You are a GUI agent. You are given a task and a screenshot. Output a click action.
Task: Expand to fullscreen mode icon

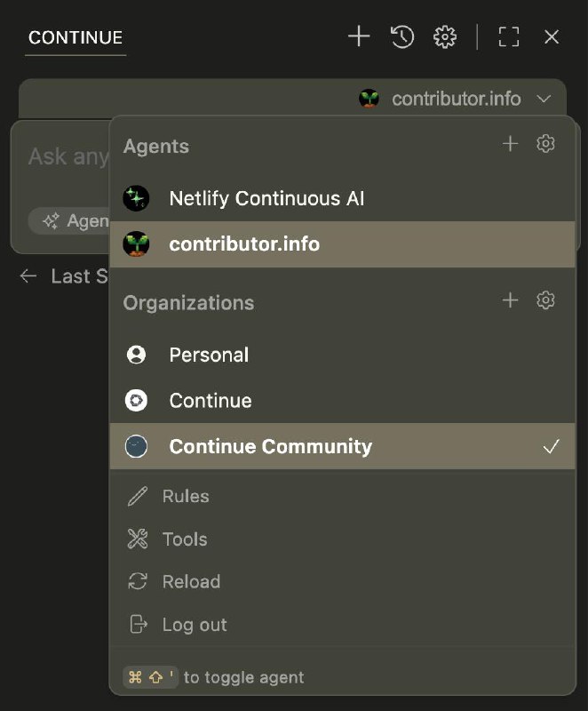tap(508, 36)
